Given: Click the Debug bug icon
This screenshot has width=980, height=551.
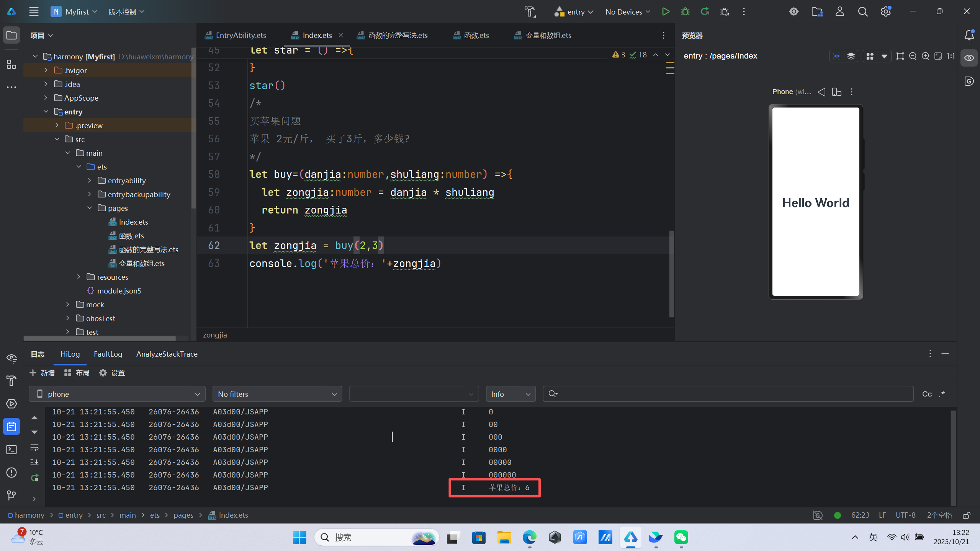Looking at the screenshot, I should click(x=685, y=11).
